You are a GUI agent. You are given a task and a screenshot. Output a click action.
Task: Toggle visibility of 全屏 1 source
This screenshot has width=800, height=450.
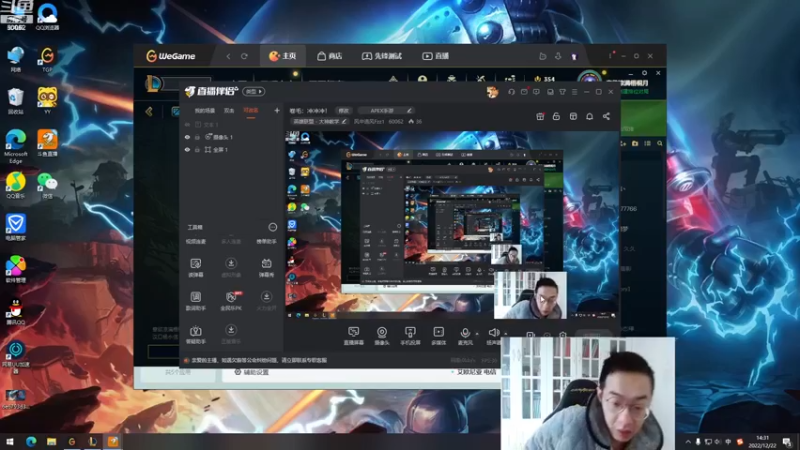(187, 149)
